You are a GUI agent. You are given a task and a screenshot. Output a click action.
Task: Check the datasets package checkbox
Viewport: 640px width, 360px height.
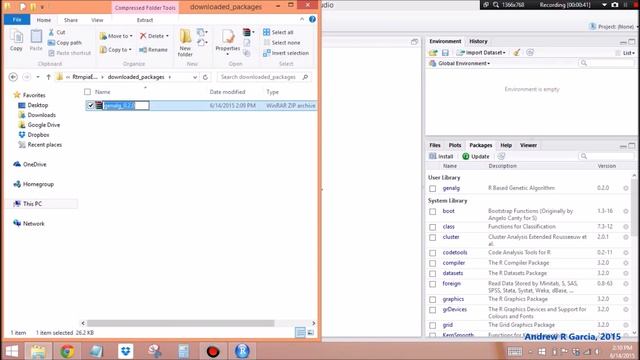click(433, 273)
